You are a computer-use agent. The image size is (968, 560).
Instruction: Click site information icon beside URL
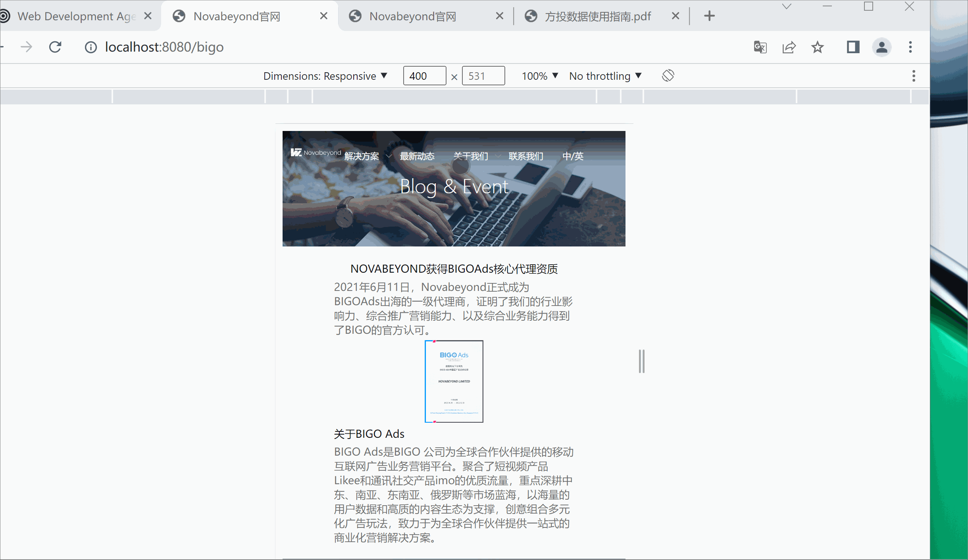91,47
